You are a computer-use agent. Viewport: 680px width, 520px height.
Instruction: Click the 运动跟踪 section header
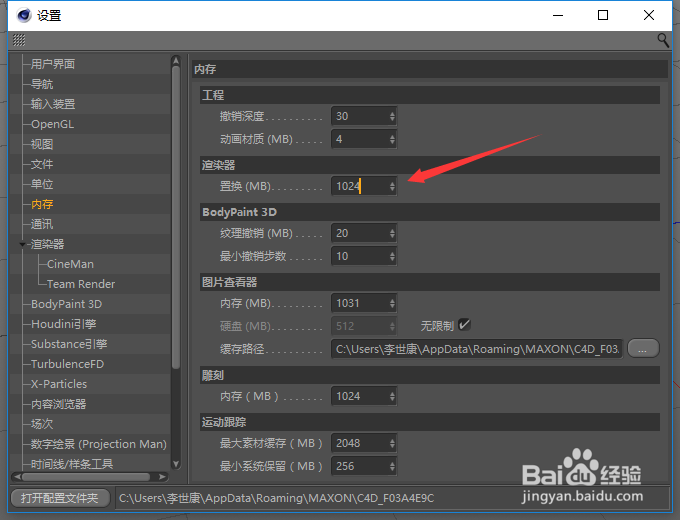pos(430,422)
